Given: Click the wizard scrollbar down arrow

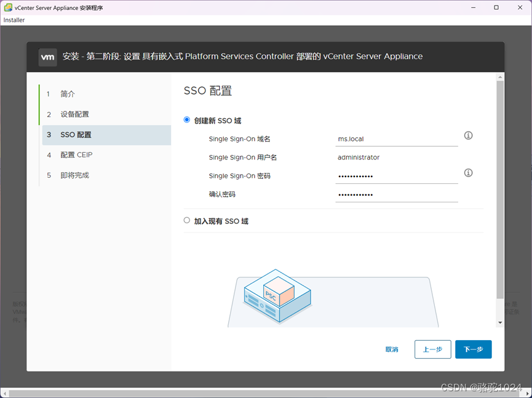Looking at the screenshot, I should pos(500,323).
